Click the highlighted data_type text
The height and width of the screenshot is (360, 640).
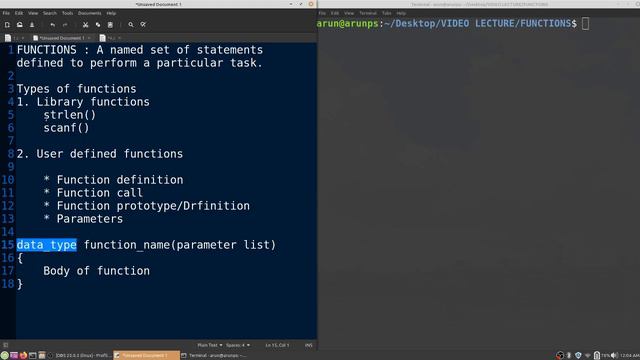[x=47, y=245]
